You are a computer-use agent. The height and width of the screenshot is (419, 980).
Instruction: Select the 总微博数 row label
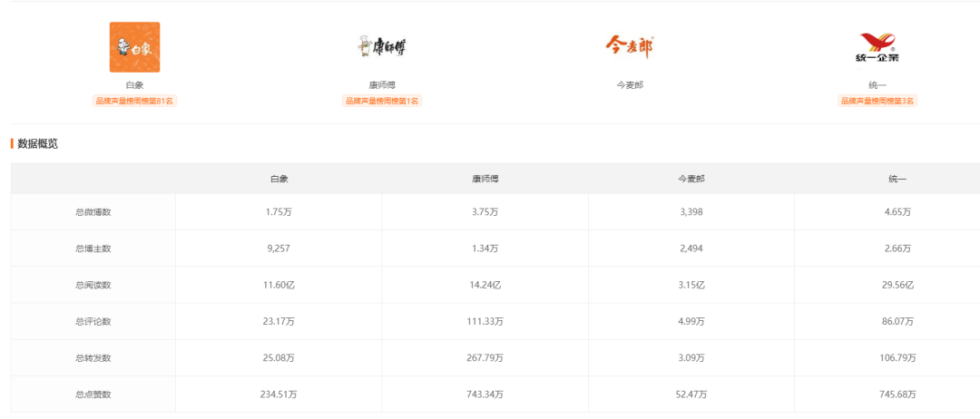[x=93, y=212]
